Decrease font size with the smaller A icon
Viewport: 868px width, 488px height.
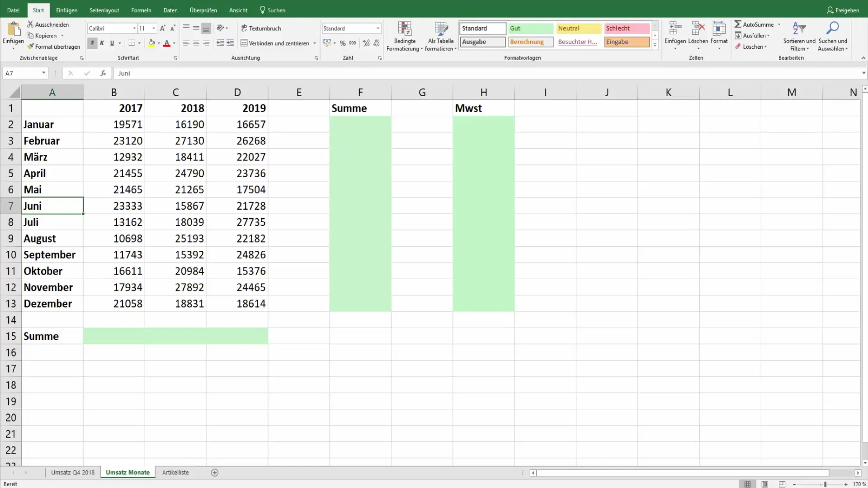tap(173, 28)
